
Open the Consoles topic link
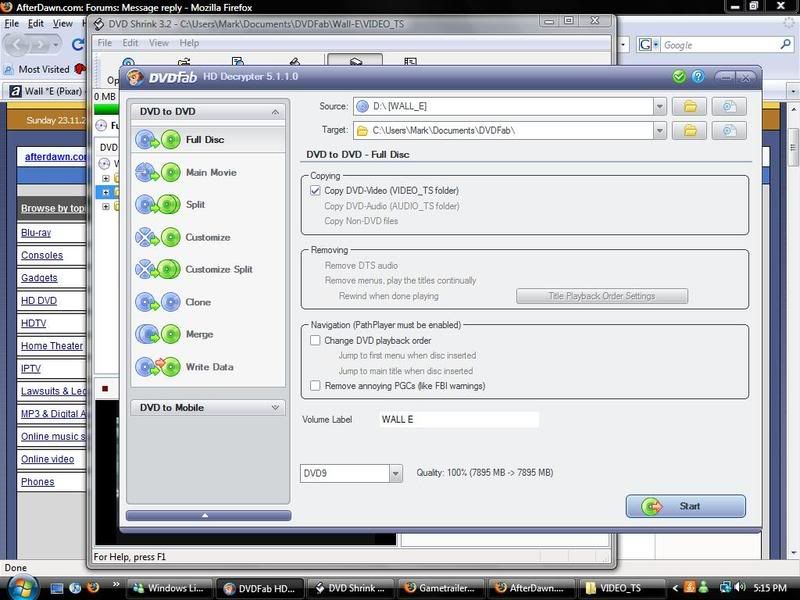(42, 255)
